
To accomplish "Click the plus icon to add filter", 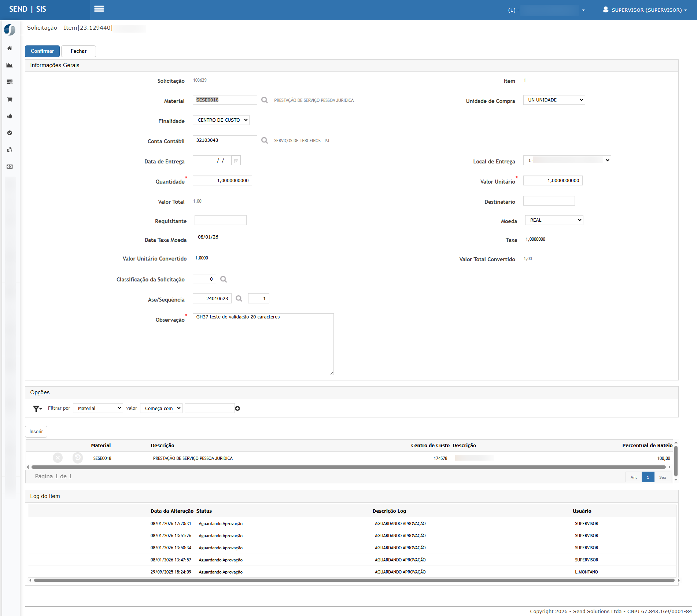I will tap(237, 408).
